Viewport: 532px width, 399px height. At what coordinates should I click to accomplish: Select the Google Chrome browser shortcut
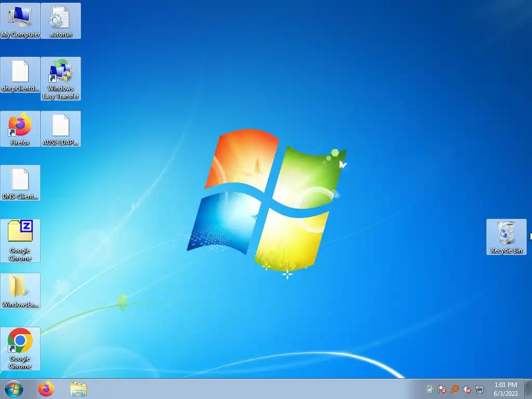[x=20, y=349]
